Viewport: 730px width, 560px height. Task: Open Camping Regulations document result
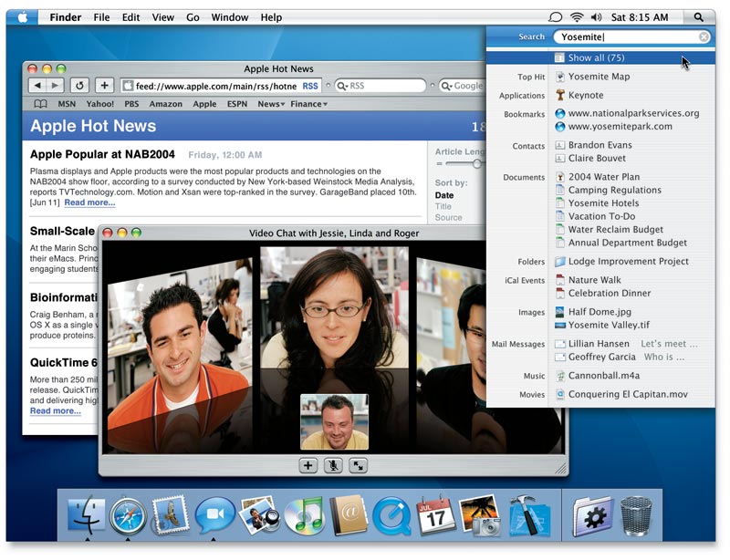tap(614, 190)
